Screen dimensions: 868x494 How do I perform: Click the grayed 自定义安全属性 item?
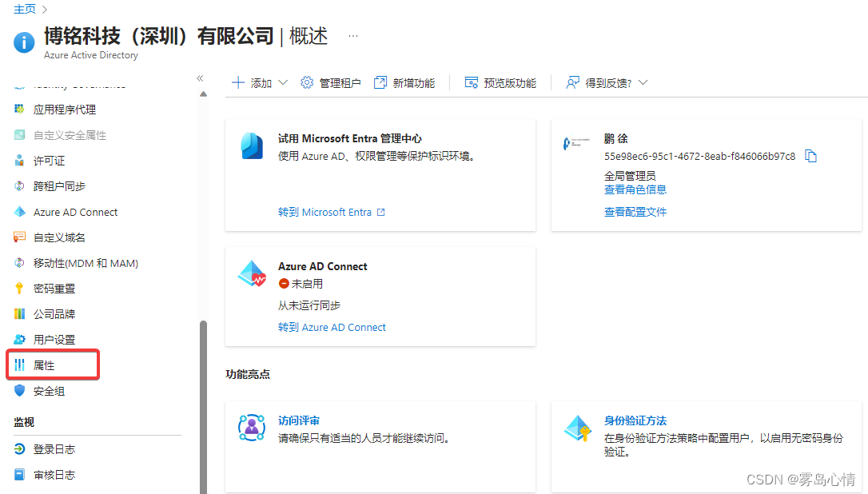pyautogui.click(x=70, y=135)
